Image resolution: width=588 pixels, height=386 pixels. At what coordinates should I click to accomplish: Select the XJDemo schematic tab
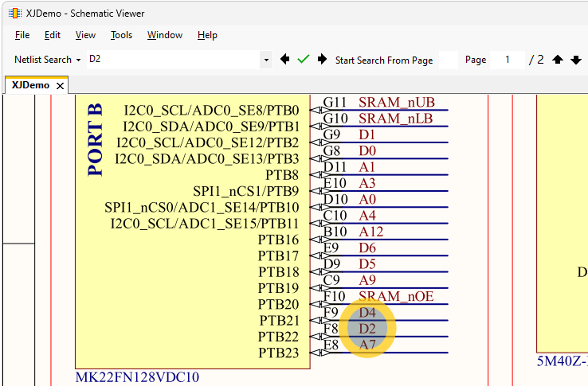pyautogui.click(x=30, y=85)
